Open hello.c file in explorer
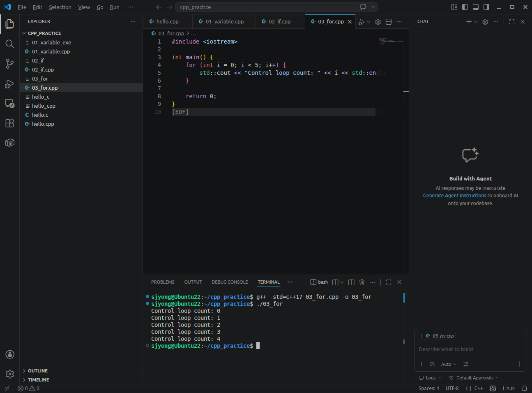Image resolution: width=532 pixels, height=393 pixels. pos(40,115)
